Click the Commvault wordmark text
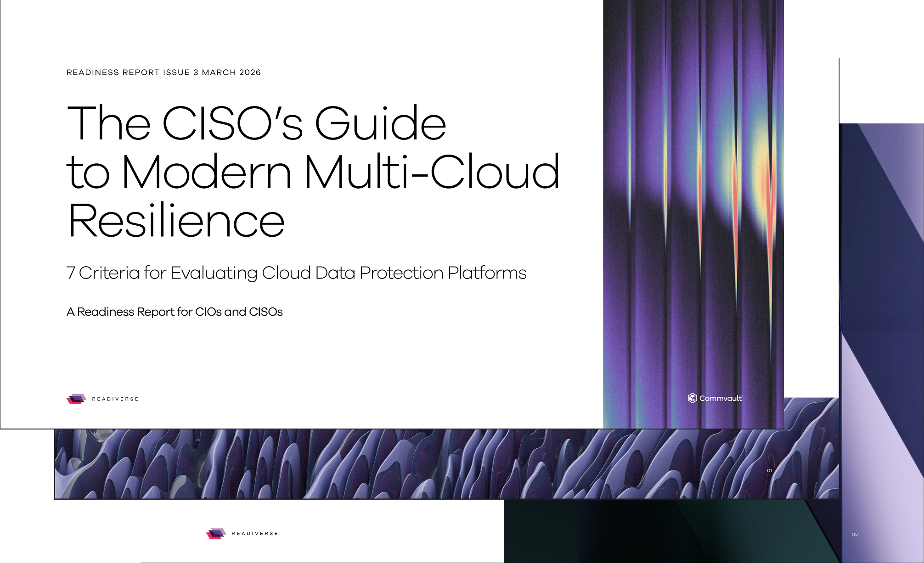Viewport: 924px width, 563px height. (x=720, y=398)
